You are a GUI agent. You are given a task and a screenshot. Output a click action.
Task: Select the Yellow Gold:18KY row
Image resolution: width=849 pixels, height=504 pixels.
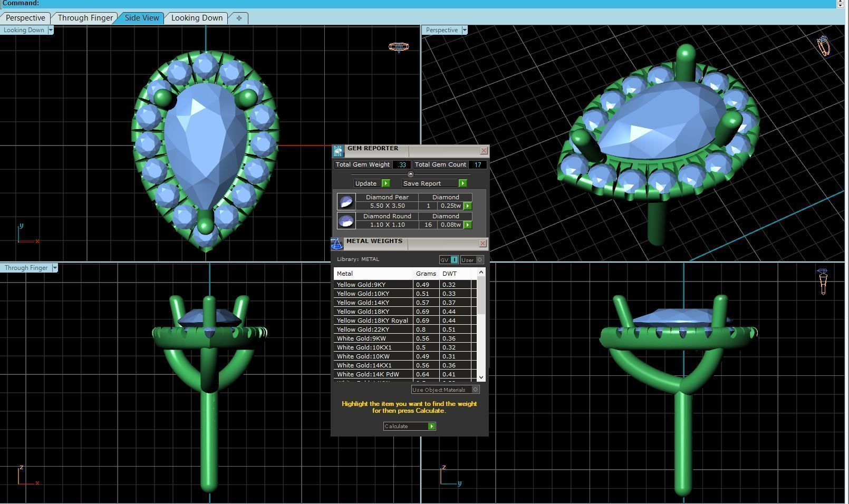tap(405, 312)
